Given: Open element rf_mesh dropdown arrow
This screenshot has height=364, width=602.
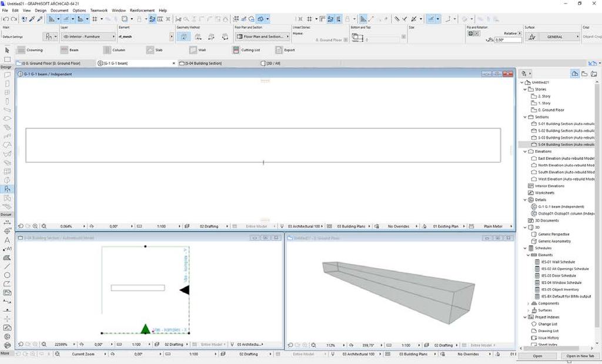Looking at the screenshot, I should pos(171,37).
